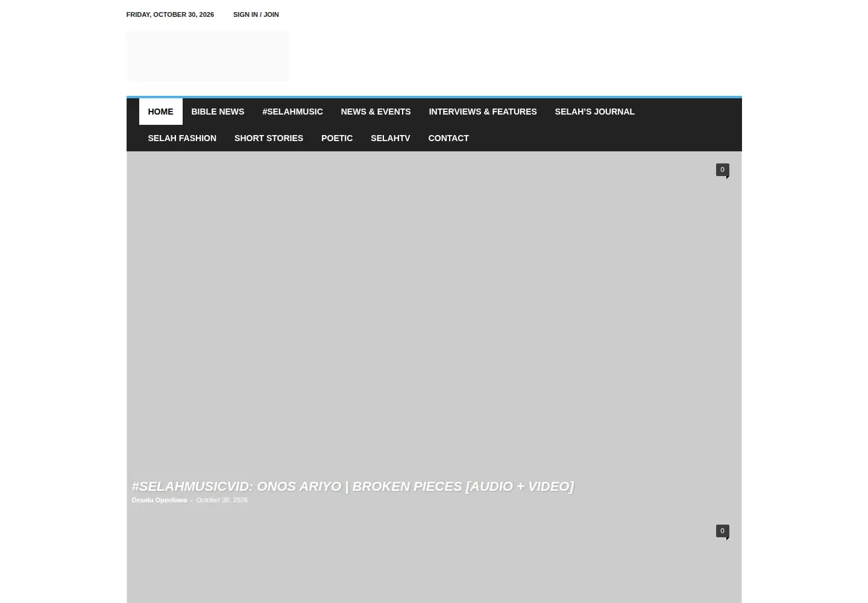The width and height of the screenshot is (868, 603).
Task: Go to Selah Fashion page
Action: pyautogui.click(x=182, y=138)
